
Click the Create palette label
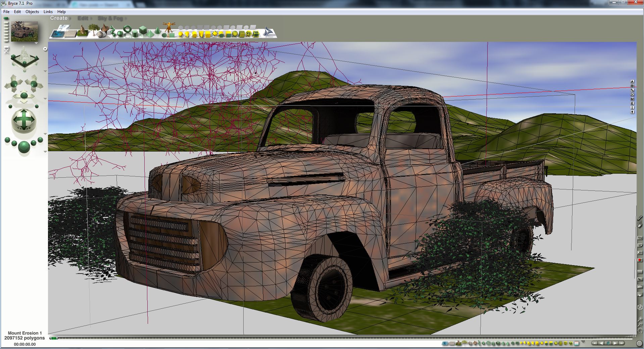pos(59,18)
